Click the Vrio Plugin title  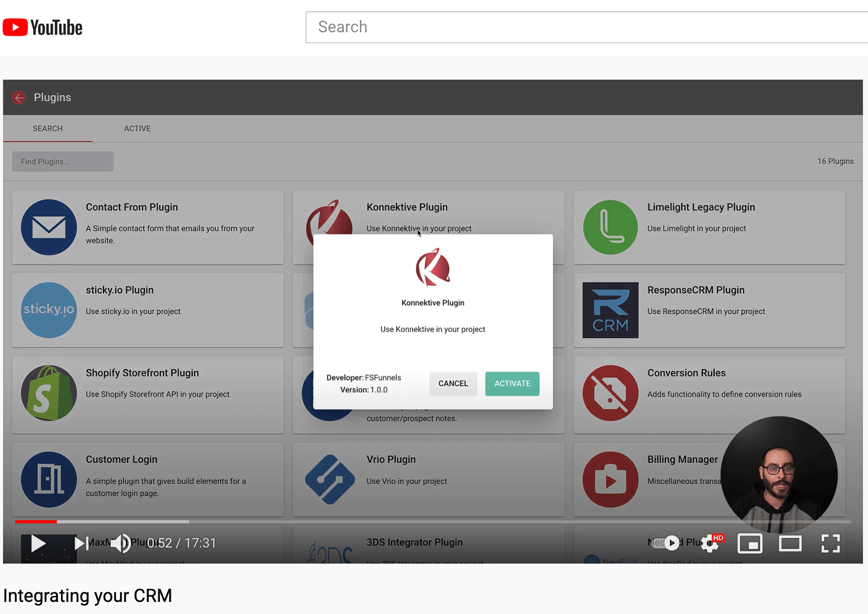[391, 459]
